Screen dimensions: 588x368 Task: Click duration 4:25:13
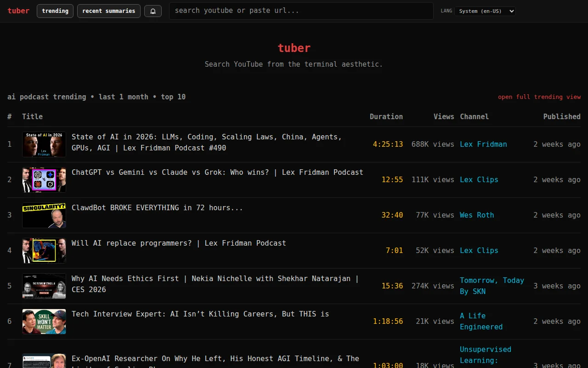click(388, 144)
